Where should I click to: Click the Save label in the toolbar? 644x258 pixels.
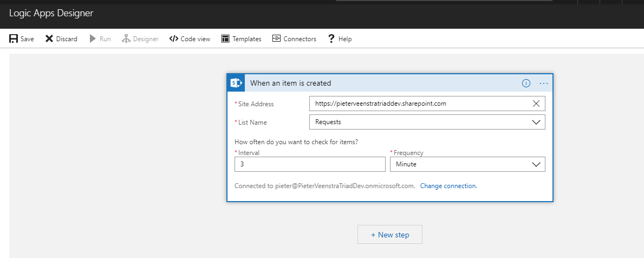coord(27,39)
